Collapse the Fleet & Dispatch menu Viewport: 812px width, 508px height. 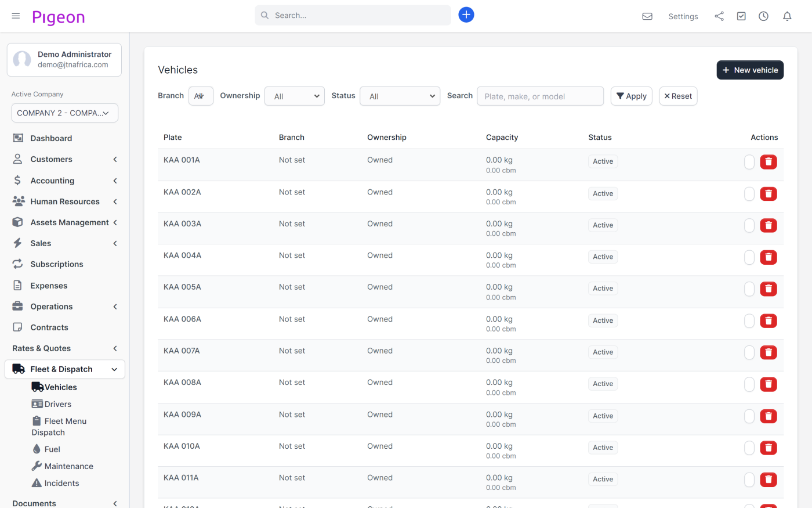65,369
